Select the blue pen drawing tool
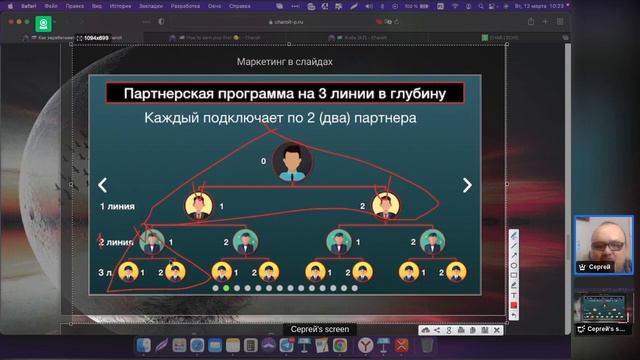This screenshot has height=360, width=640. click(x=514, y=236)
